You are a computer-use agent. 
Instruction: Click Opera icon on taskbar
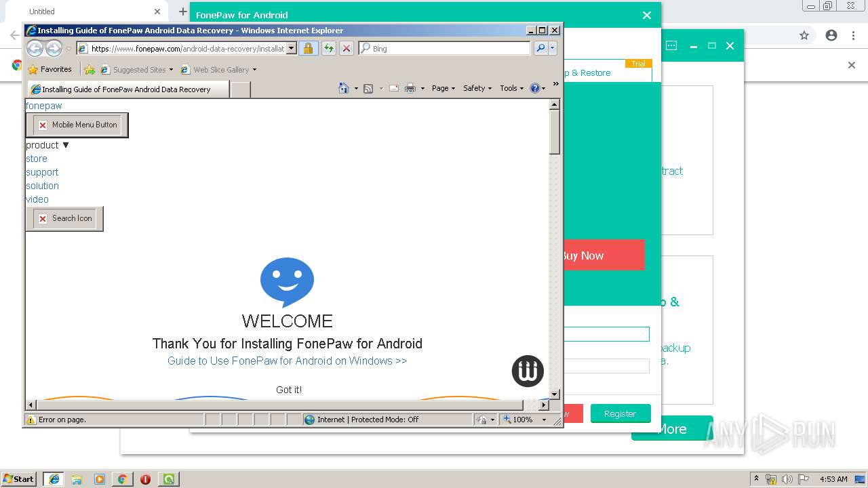pyautogui.click(x=145, y=479)
